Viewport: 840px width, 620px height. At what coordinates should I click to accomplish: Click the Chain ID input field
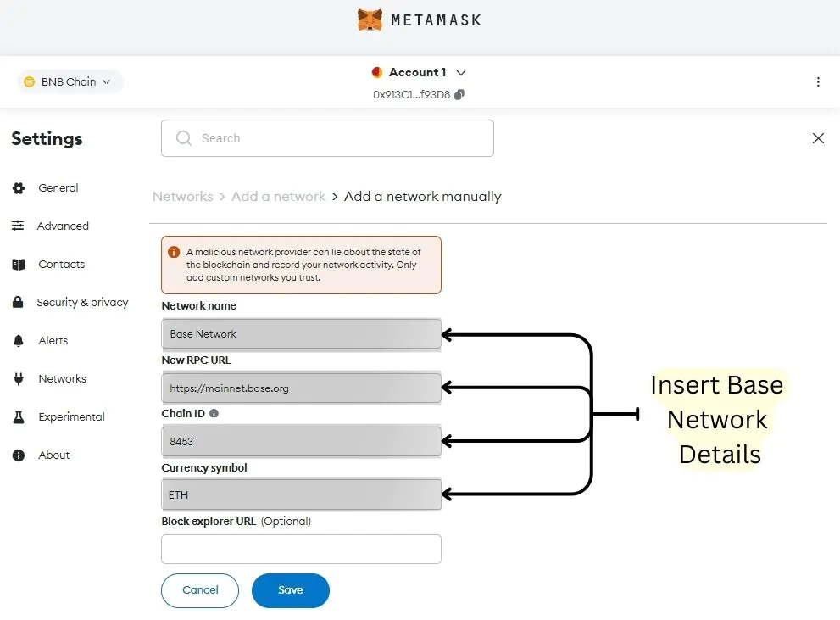click(301, 442)
